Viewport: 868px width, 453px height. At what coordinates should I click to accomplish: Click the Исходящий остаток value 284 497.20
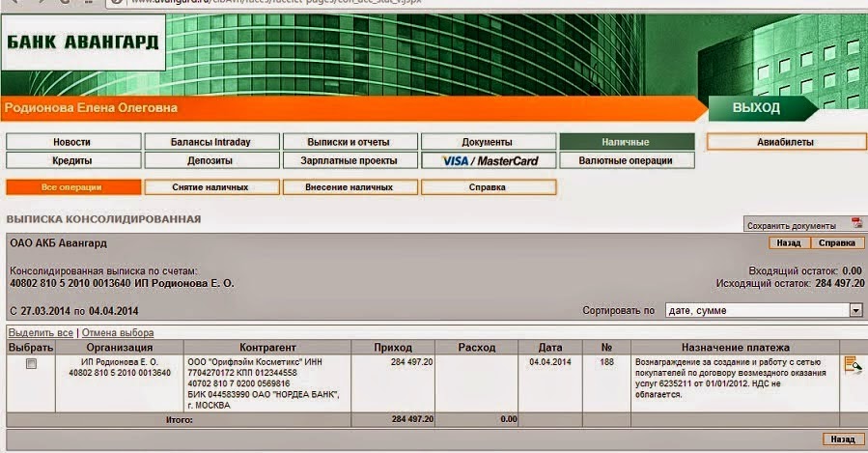(x=840, y=283)
